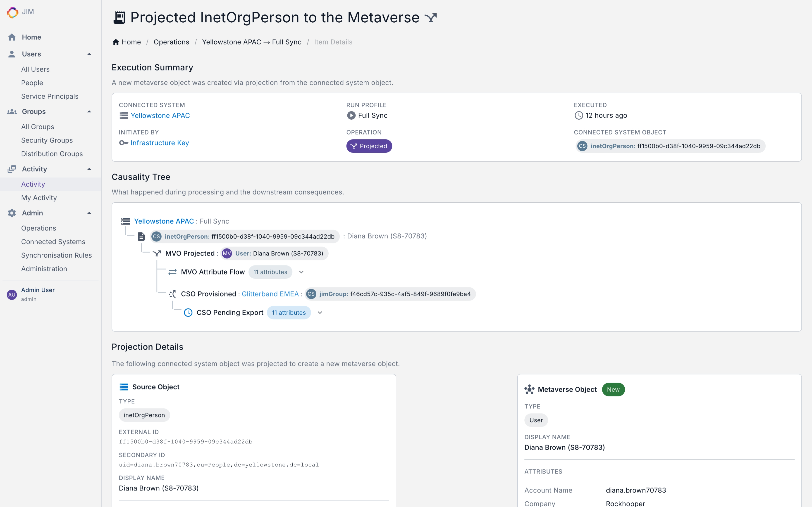This screenshot has width=812, height=507.
Task: Expand MVO Attribute Flow attributes chevron
Action: coord(301,272)
